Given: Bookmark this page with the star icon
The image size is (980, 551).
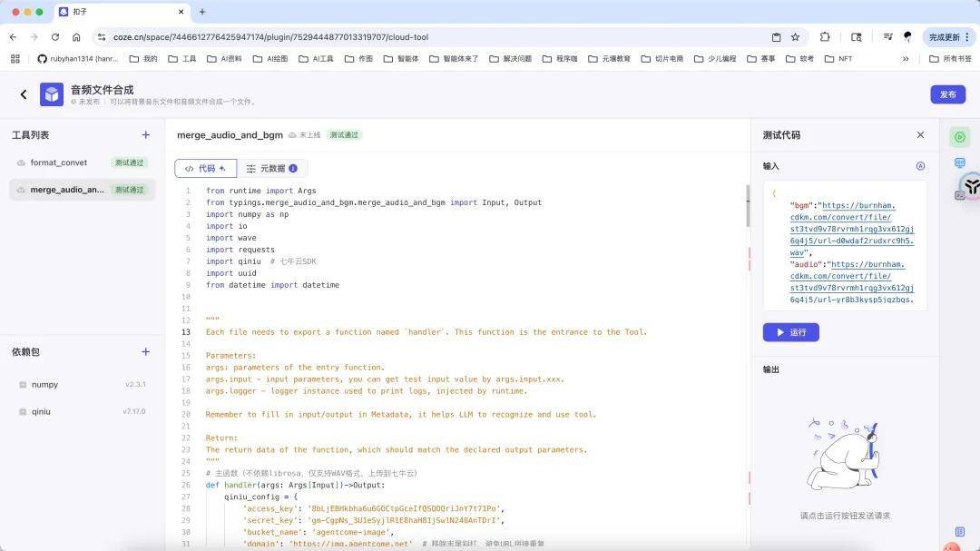Looking at the screenshot, I should tap(796, 37).
